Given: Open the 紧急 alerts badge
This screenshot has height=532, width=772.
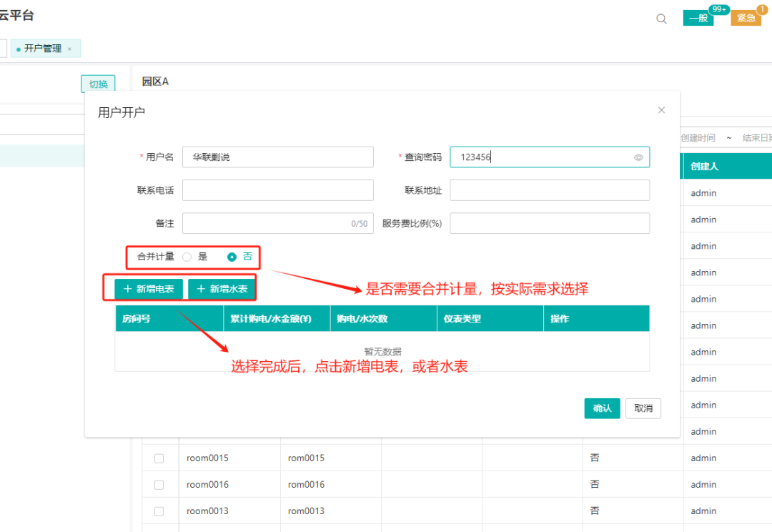Looking at the screenshot, I should 746,18.
